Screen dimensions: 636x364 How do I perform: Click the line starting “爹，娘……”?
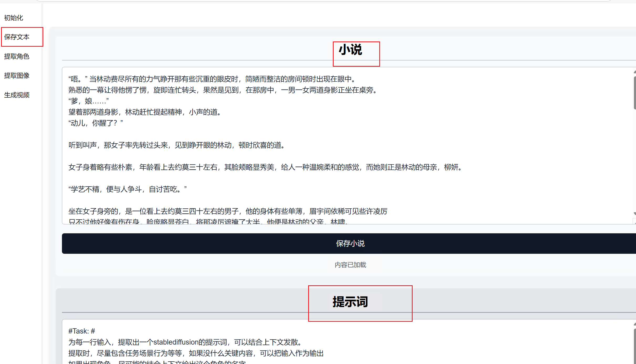click(89, 101)
